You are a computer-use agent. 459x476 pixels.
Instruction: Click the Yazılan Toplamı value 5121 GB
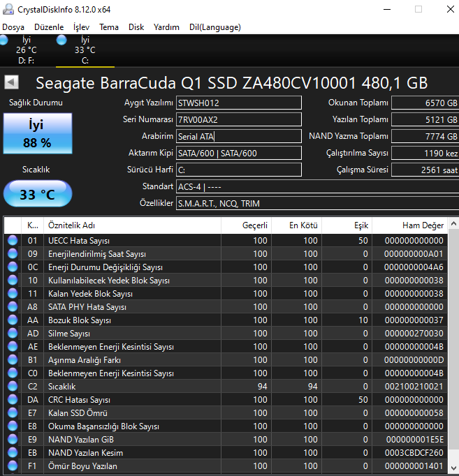pyautogui.click(x=425, y=119)
